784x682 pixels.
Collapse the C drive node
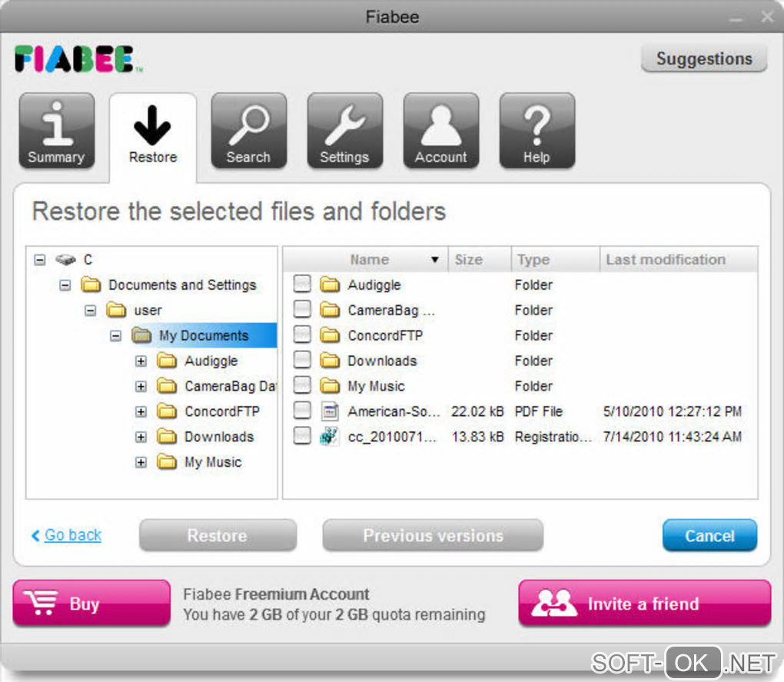tap(40, 260)
